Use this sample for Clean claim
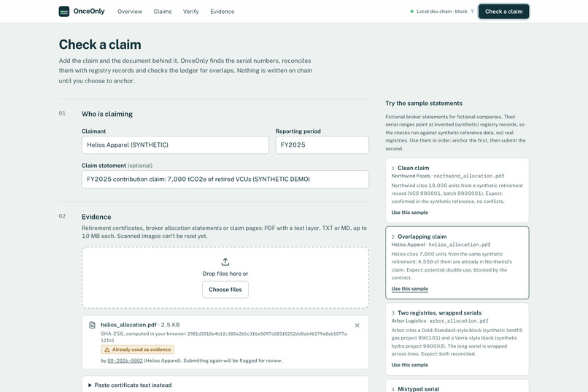The image size is (588, 392). pyautogui.click(x=409, y=212)
